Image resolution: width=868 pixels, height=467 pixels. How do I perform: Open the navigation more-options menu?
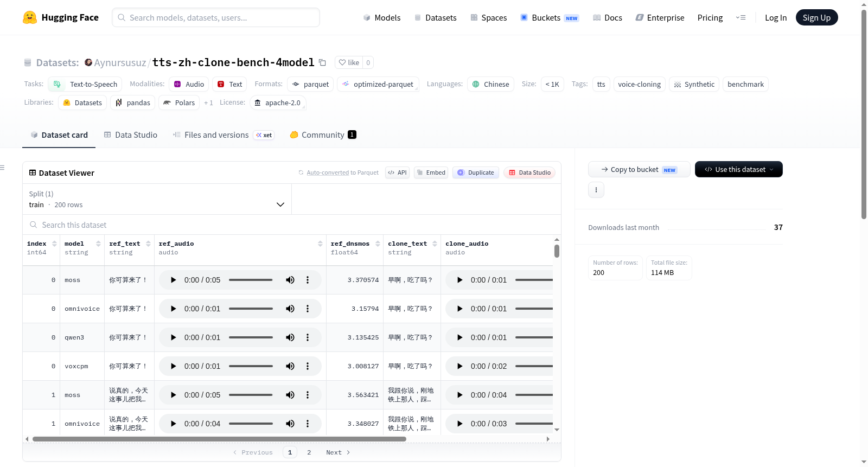pos(741,17)
